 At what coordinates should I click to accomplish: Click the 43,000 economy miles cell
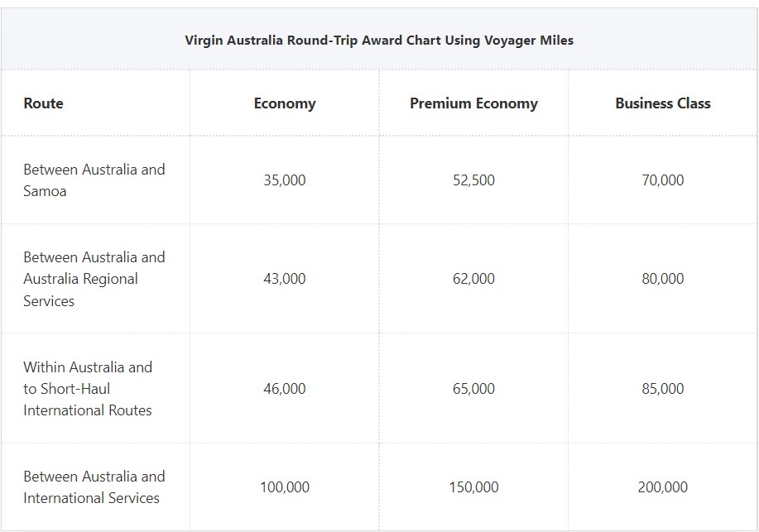click(x=285, y=279)
